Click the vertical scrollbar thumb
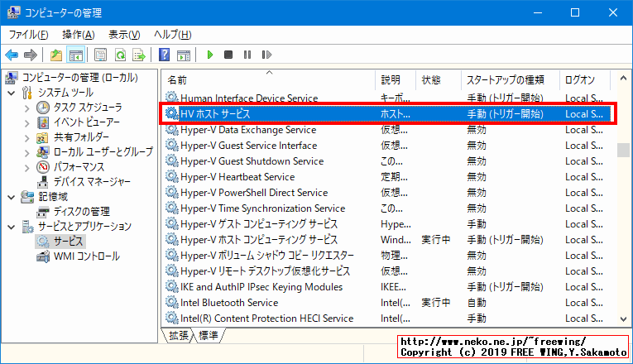Screen dimensions: 633x364 (623, 150)
